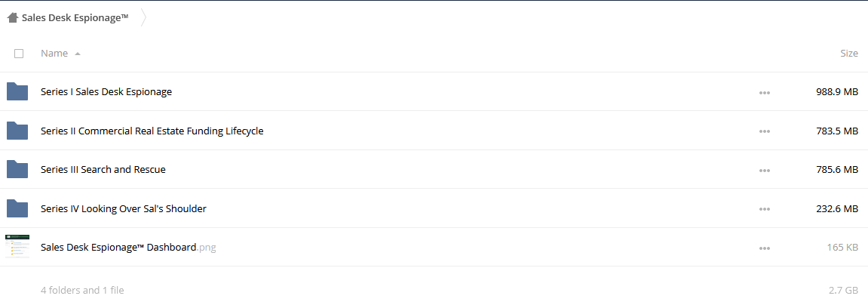
Task: Click the breadcrumb chevron separator
Action: (143, 18)
